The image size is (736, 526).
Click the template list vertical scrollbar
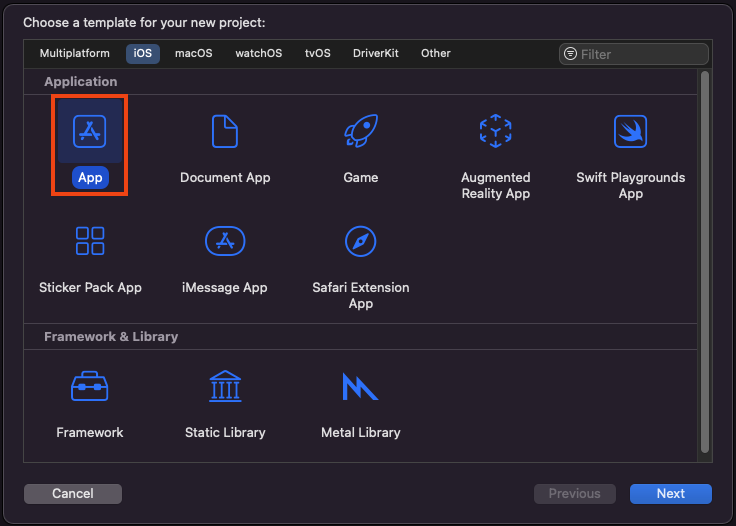[705, 262]
